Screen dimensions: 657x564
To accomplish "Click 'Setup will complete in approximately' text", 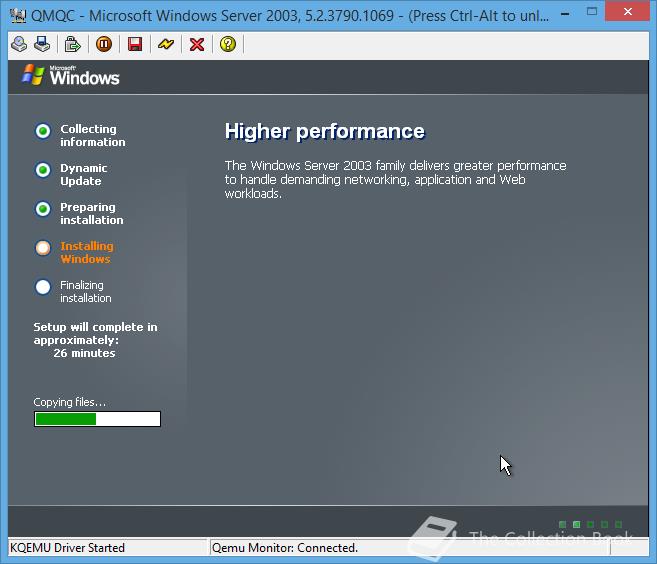I will coord(96,334).
